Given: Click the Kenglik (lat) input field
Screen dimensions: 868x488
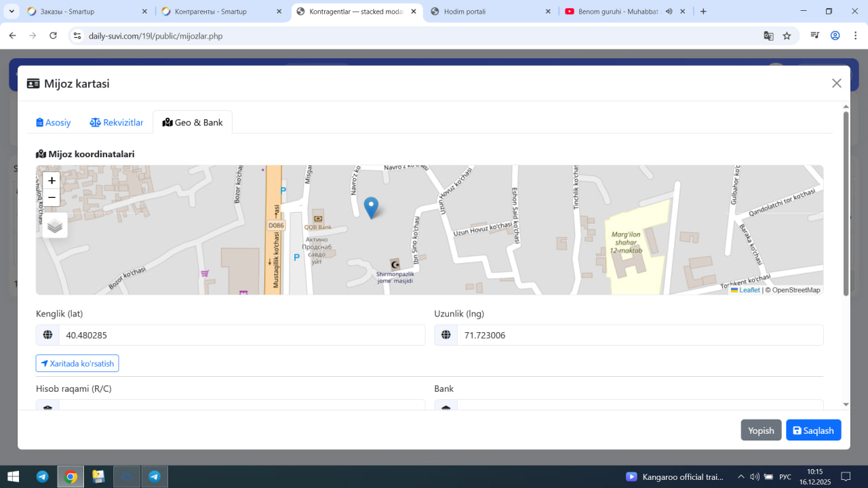Looking at the screenshot, I should click(x=241, y=335).
